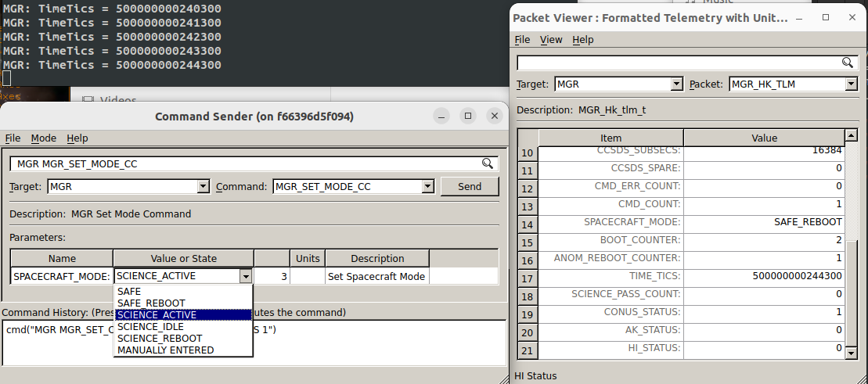Open the Mode menu in Command Sender
This screenshot has height=384, width=868.
[x=43, y=138]
